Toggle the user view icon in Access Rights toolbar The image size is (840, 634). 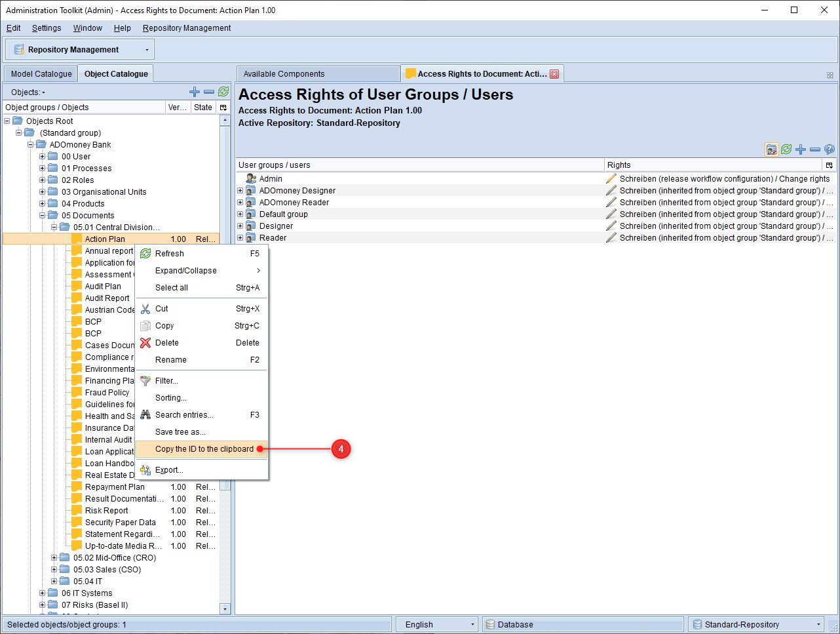[x=772, y=149]
